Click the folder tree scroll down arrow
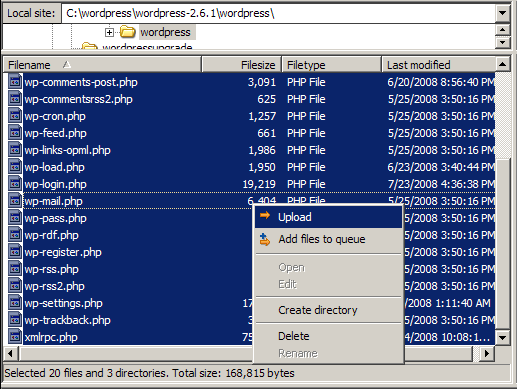This screenshot has height=389, width=517. pos(503,42)
